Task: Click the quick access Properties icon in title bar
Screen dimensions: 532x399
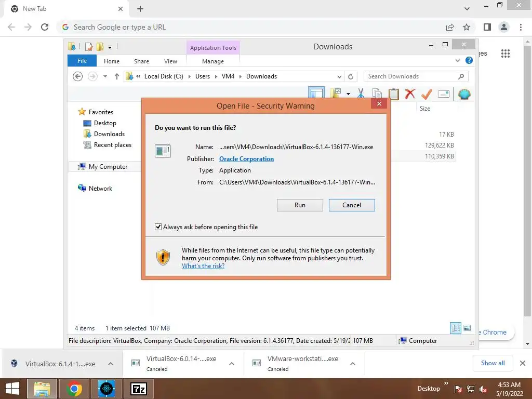Action: pyautogui.click(x=88, y=46)
